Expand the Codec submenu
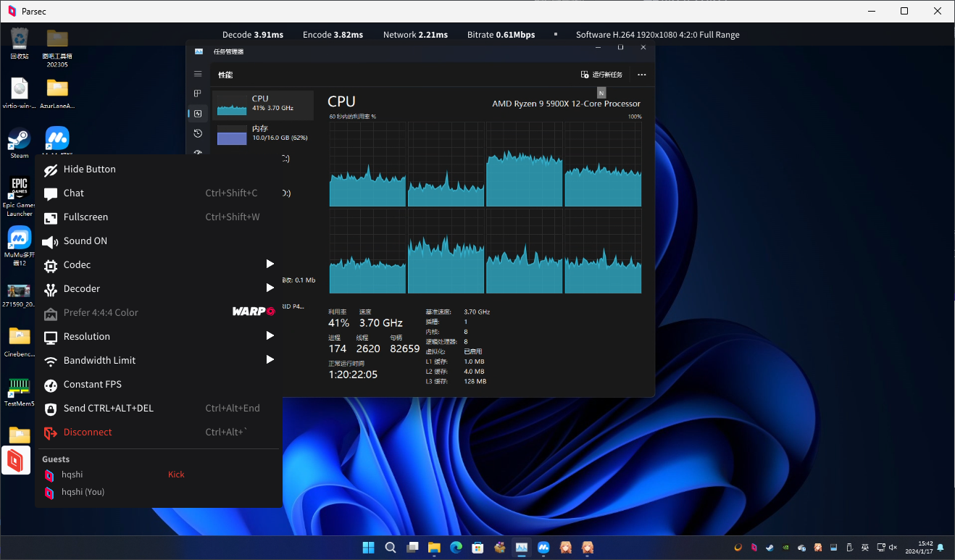955x560 pixels. [158, 265]
